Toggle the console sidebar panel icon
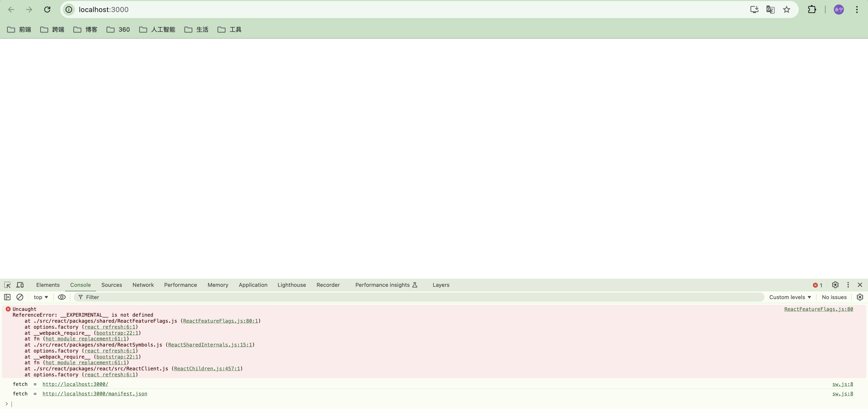This screenshot has height=409, width=868. 7,297
